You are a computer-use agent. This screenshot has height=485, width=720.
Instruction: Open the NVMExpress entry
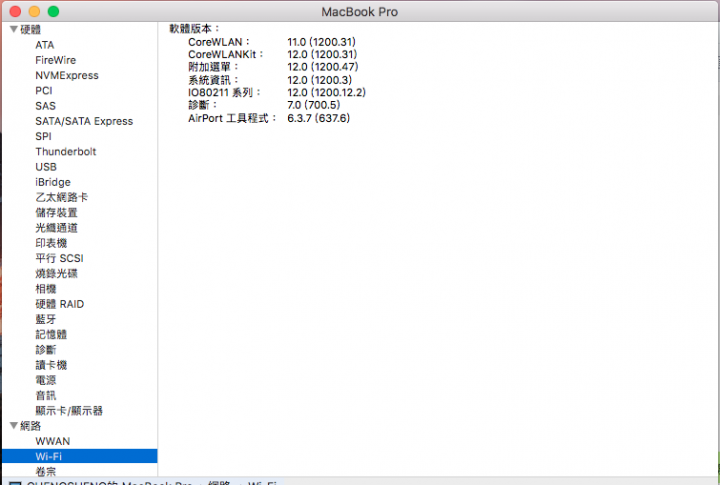67,75
